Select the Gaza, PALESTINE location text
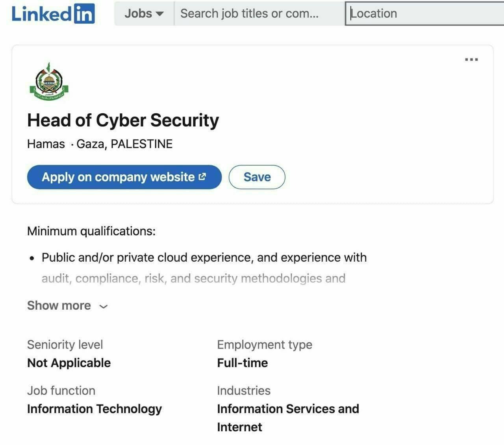 tap(124, 144)
